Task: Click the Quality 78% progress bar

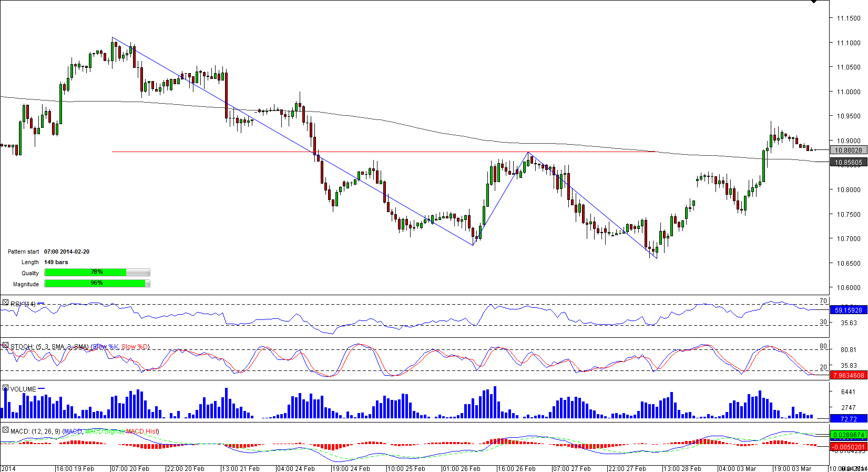Action: (97, 273)
